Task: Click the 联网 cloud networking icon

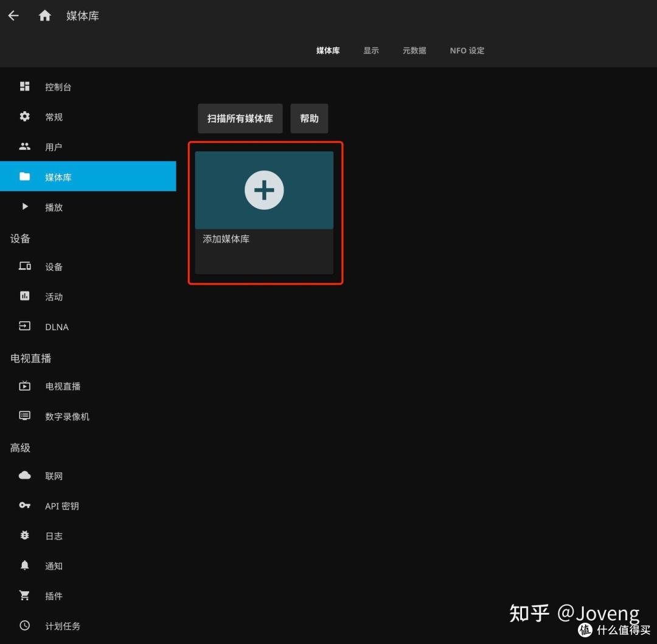Action: 24,475
